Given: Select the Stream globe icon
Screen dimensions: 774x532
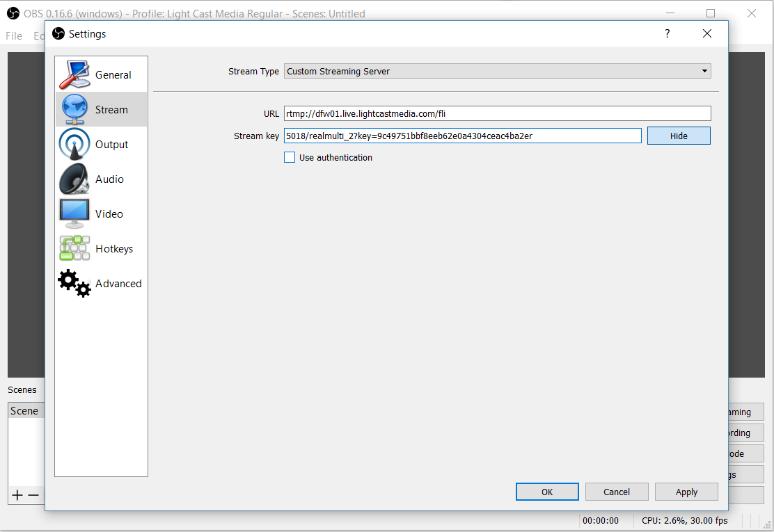Looking at the screenshot, I should point(74,109).
